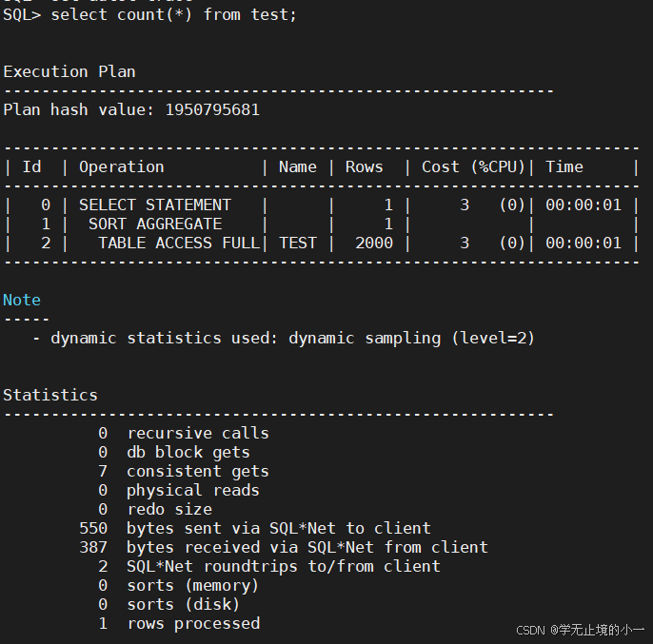
Task: Click the 2000 rows value
Action: (x=374, y=243)
